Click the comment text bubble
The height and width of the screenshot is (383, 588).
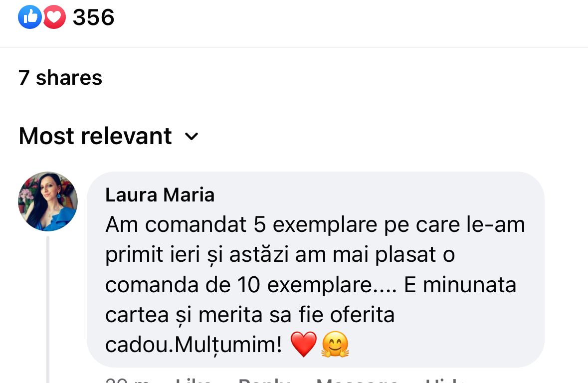coord(315,269)
